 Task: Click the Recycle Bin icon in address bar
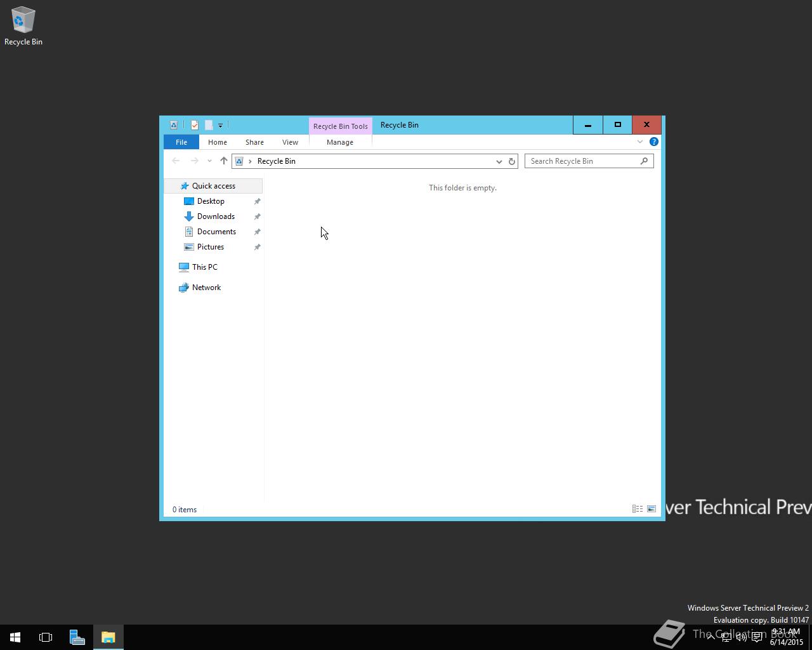(239, 161)
